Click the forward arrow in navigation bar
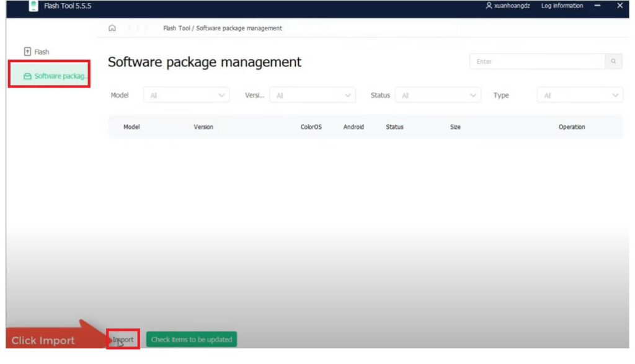Screen dimensions: 635x364 145,28
